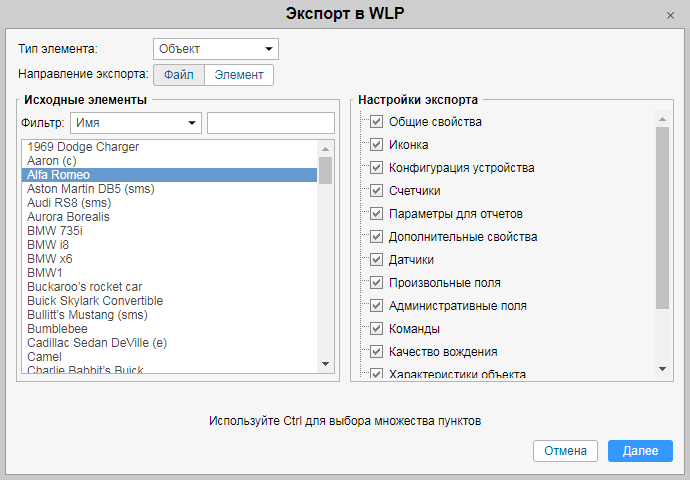Uncheck the Иконка checkbox
The width and height of the screenshot is (690, 480).
(x=377, y=145)
